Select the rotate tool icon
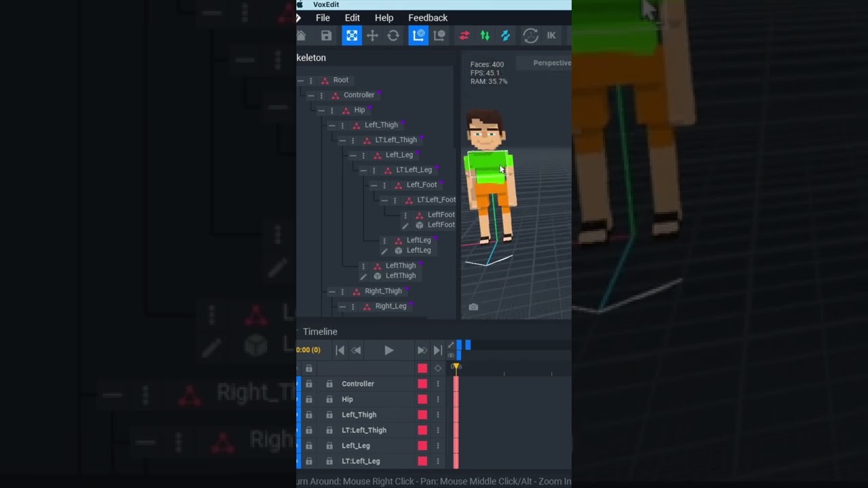Screen dimensions: 868x488 point(393,36)
